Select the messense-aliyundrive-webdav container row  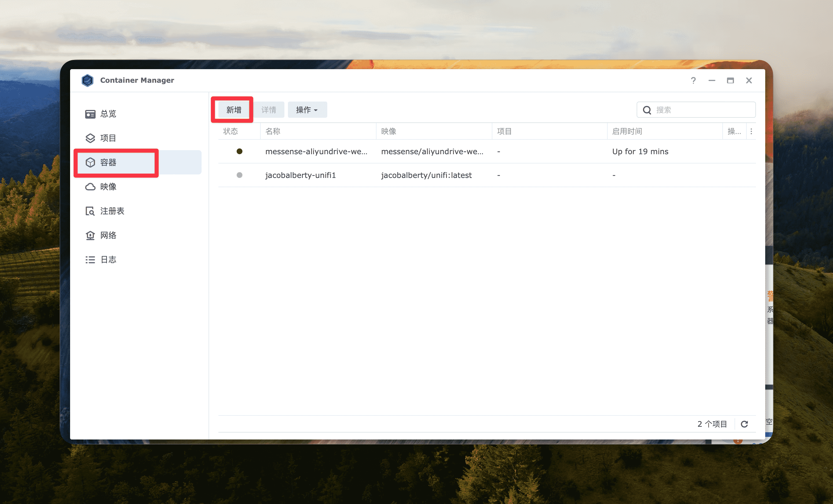click(x=316, y=152)
